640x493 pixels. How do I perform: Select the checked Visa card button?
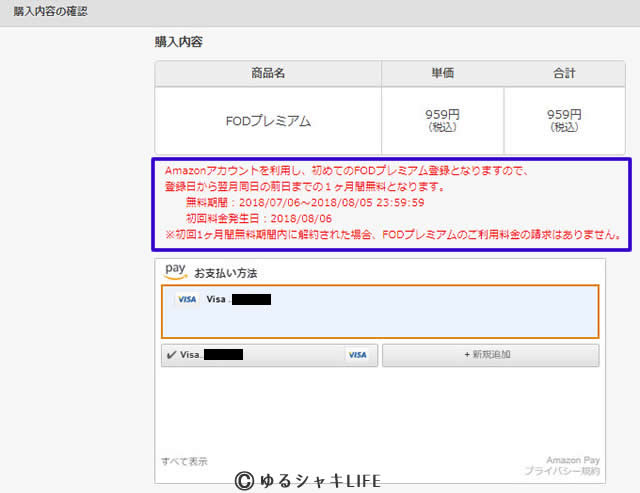269,355
